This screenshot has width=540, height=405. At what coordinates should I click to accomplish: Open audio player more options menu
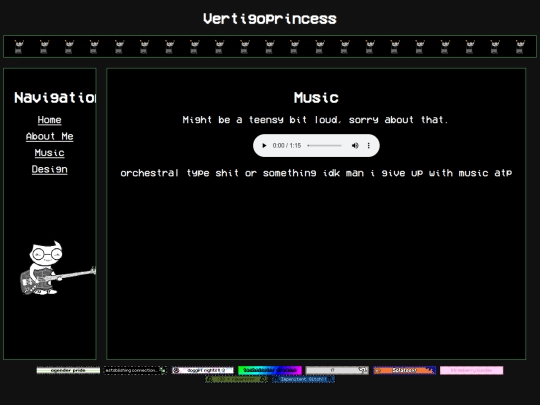pos(368,145)
